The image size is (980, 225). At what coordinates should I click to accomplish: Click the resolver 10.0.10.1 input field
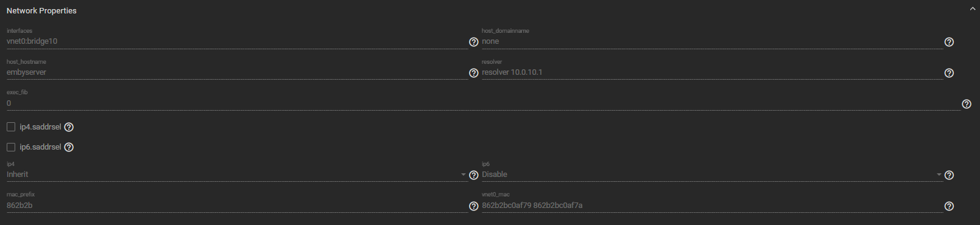pyautogui.click(x=712, y=72)
